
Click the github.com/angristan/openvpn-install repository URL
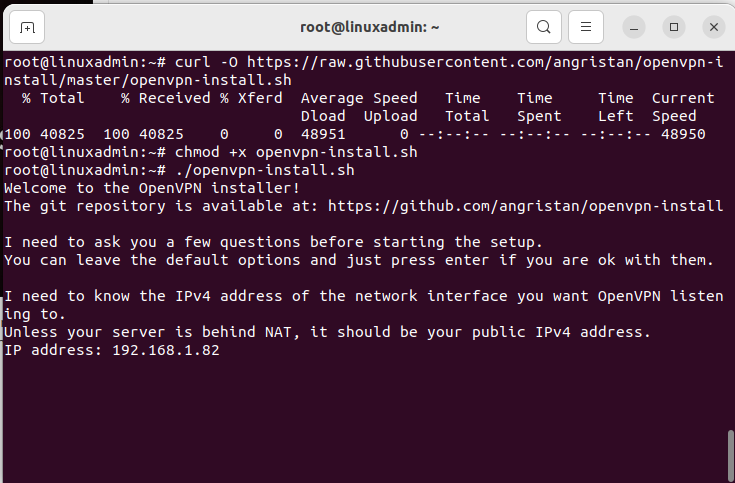pos(525,206)
